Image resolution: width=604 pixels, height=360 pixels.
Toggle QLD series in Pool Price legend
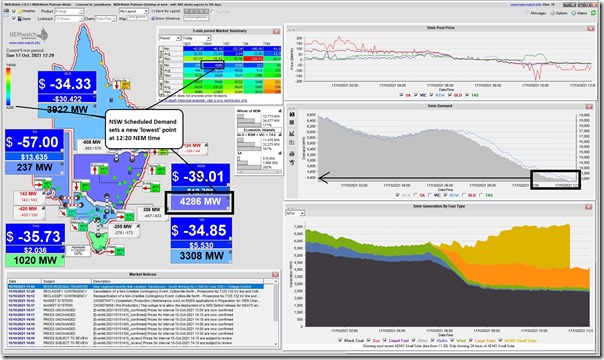pos(450,95)
